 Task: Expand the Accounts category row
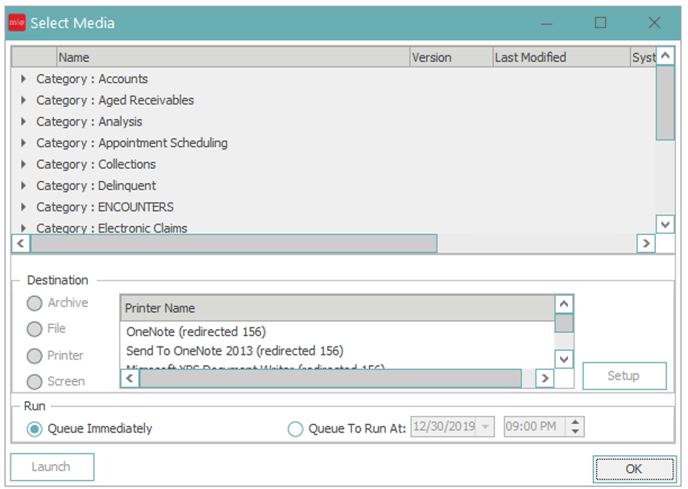click(23, 79)
